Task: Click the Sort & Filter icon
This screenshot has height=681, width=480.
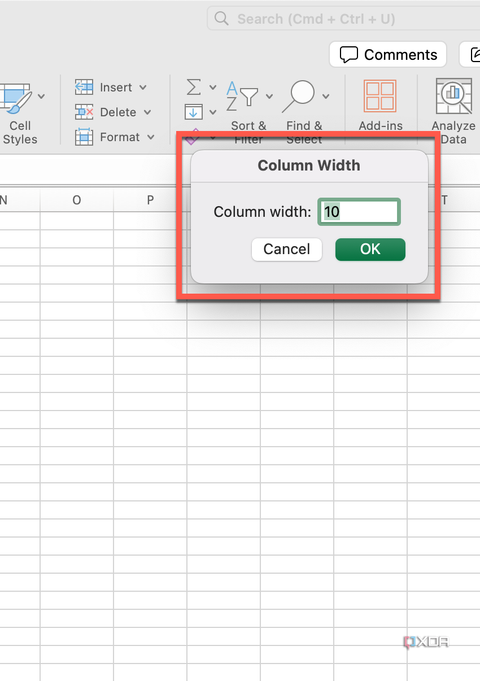Action: pos(242,96)
